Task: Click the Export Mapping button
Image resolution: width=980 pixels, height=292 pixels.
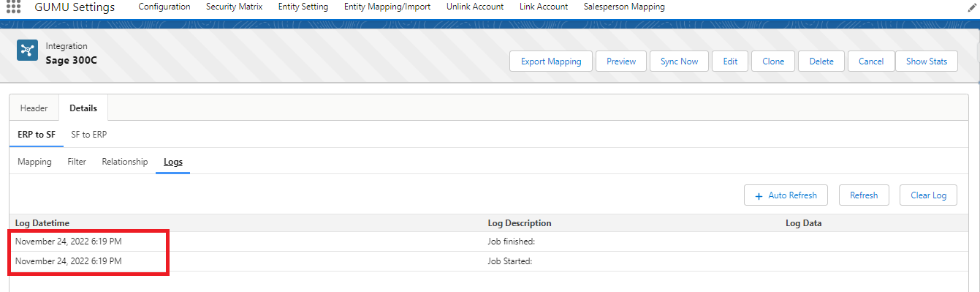Action: tap(551, 61)
